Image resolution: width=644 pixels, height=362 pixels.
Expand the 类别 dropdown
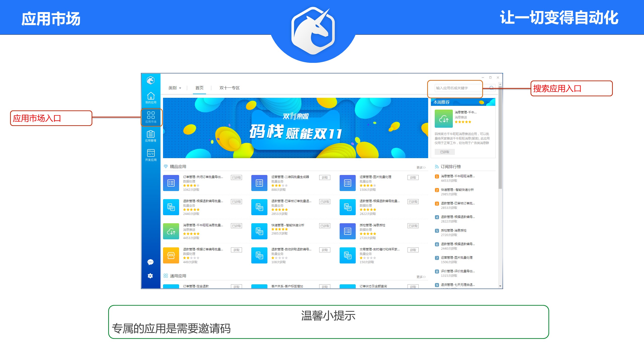coord(175,88)
